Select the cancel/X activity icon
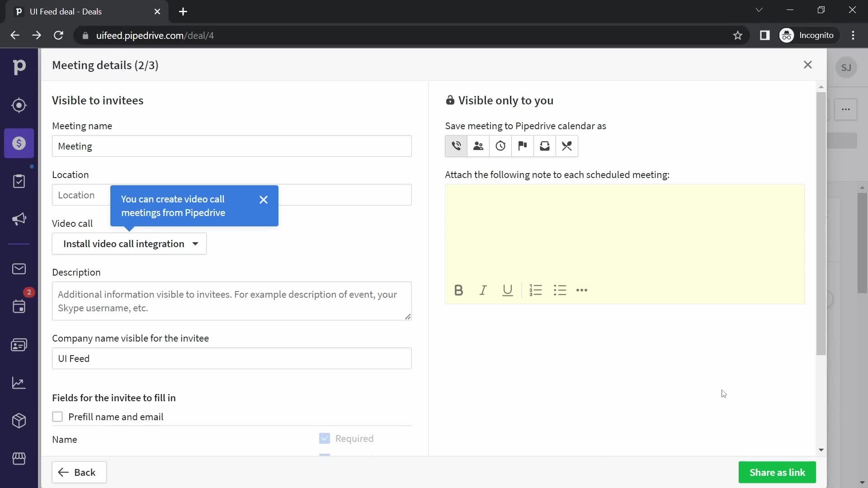The image size is (868, 488). pos(567,145)
